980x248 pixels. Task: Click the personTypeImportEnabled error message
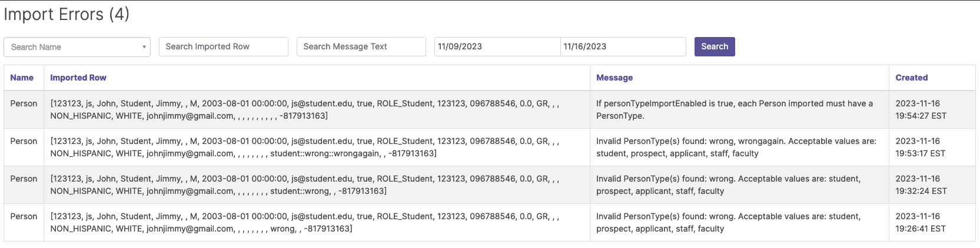point(734,109)
